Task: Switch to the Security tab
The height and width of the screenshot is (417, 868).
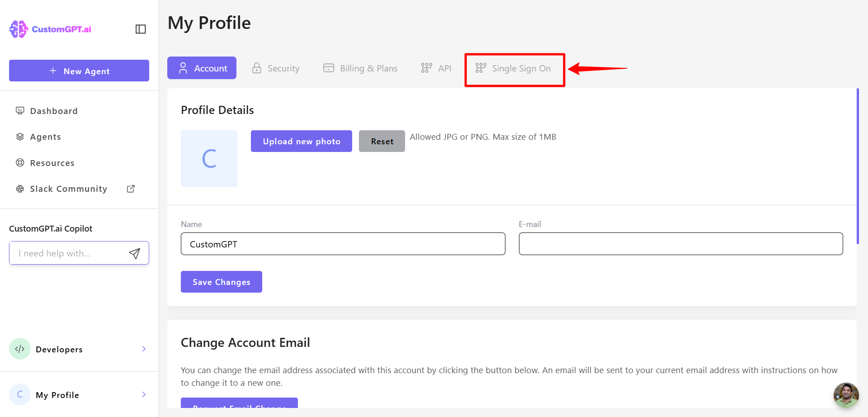Action: [x=276, y=68]
